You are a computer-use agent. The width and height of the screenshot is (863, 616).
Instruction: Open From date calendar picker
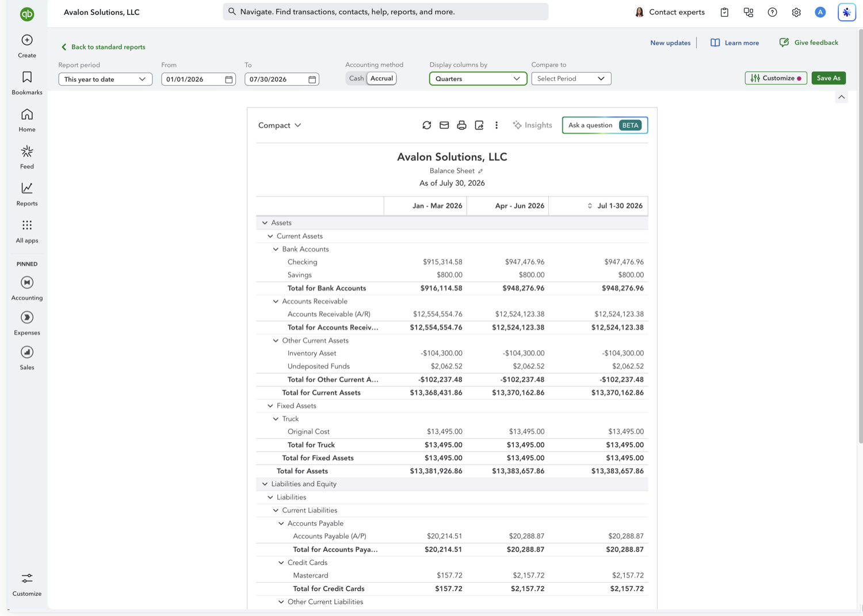point(229,79)
